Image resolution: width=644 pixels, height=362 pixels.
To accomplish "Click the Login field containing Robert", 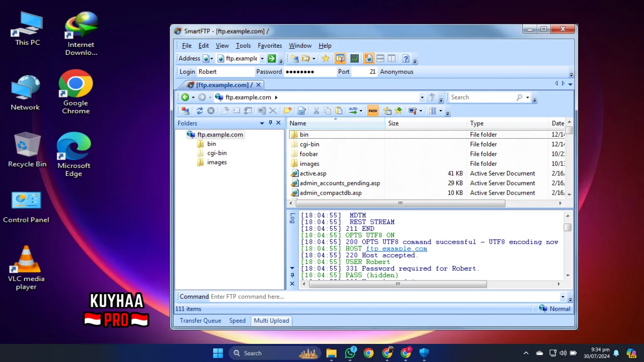I will (225, 72).
